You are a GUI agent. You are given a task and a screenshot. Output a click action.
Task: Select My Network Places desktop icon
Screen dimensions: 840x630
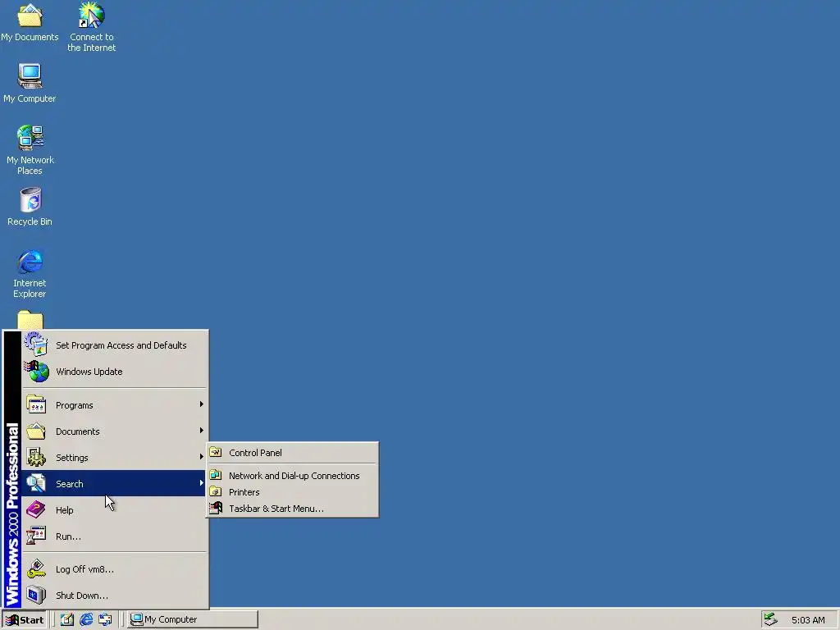[30, 150]
